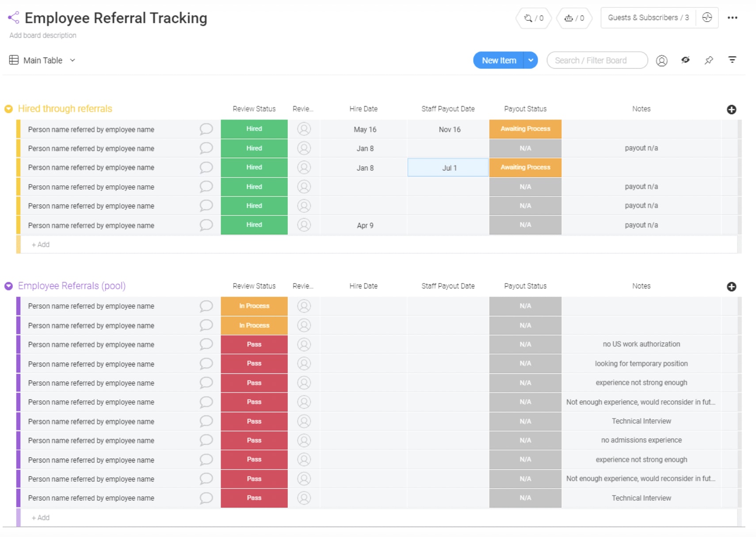Viewport: 756px width, 537px height.
Task: Open the board automations robot icon
Action: click(573, 18)
